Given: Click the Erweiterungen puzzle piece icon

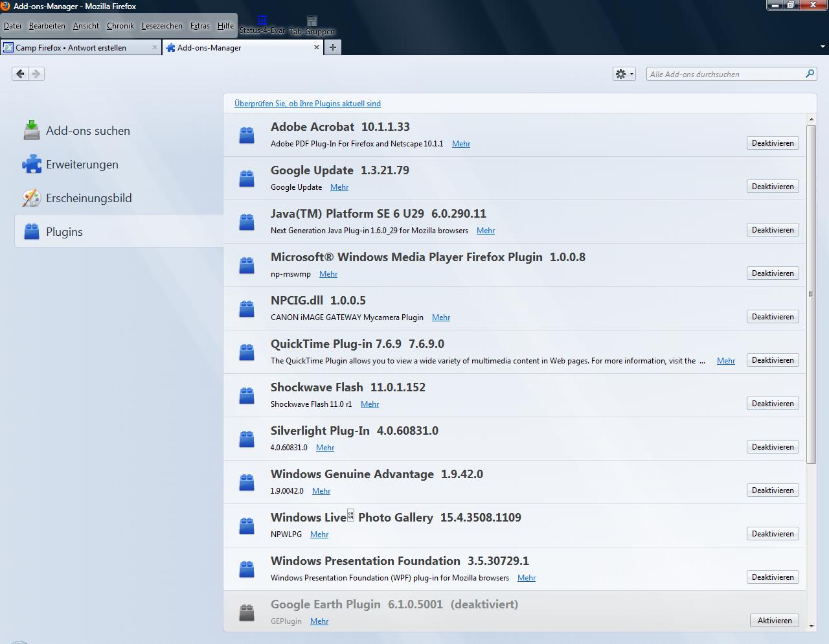Looking at the screenshot, I should pyautogui.click(x=31, y=165).
